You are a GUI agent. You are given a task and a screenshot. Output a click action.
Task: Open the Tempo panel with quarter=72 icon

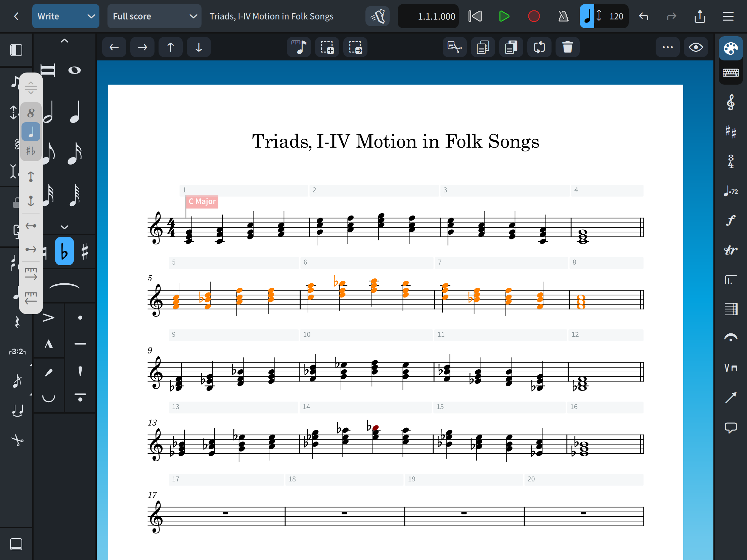coord(731,191)
